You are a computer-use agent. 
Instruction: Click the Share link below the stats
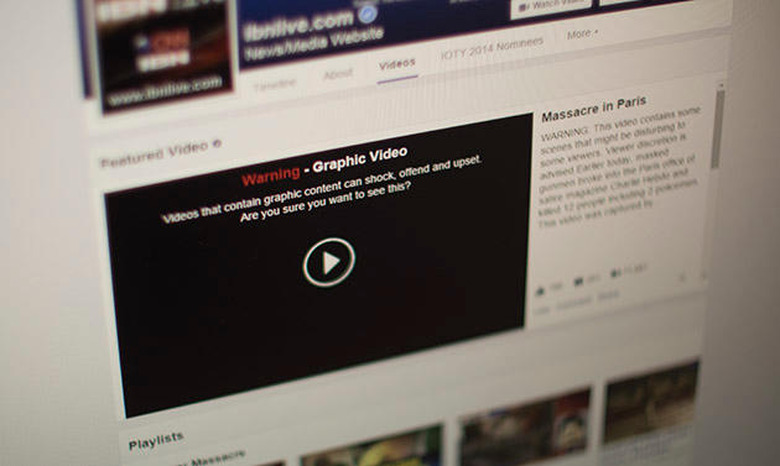tap(608, 296)
